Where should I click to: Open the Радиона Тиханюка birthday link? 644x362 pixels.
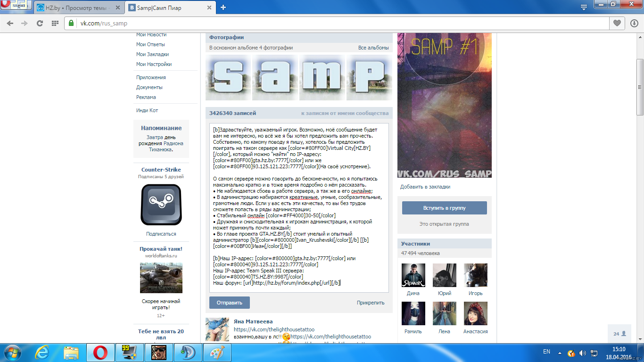166,146
